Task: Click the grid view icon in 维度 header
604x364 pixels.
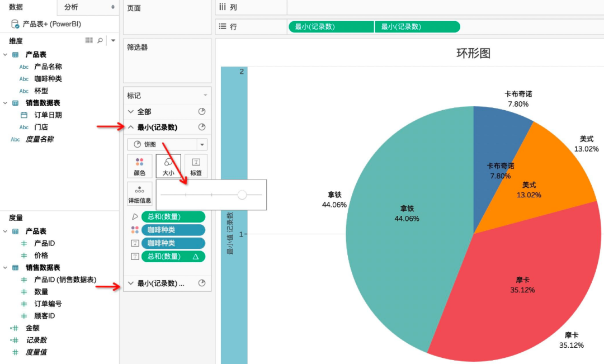Action: point(89,41)
